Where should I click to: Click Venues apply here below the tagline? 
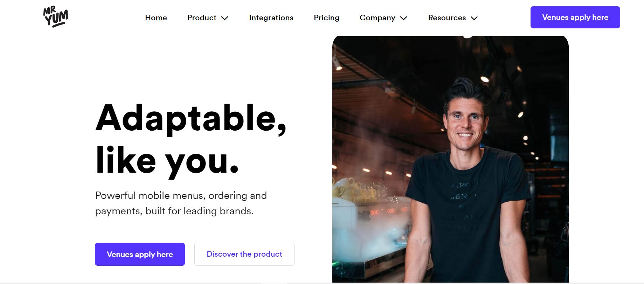pos(140,254)
